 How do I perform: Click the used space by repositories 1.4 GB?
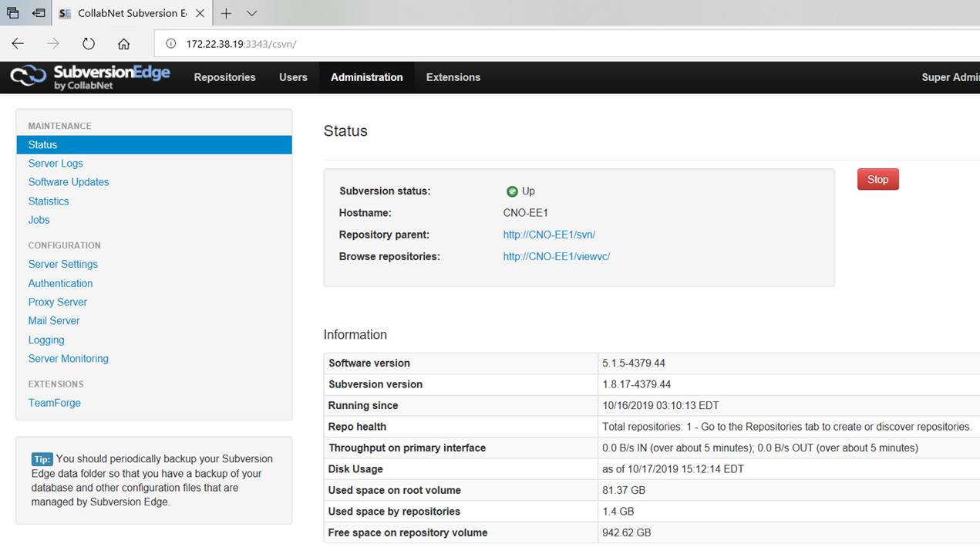618,512
